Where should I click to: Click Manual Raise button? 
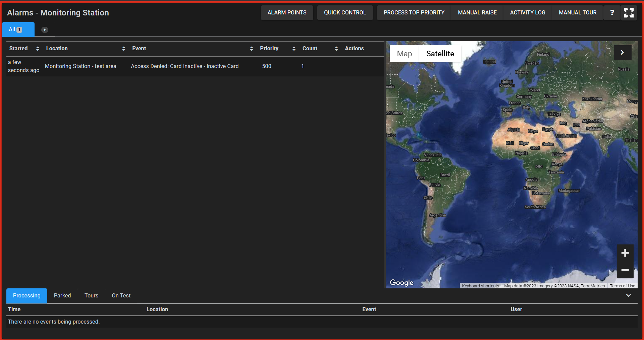477,13
